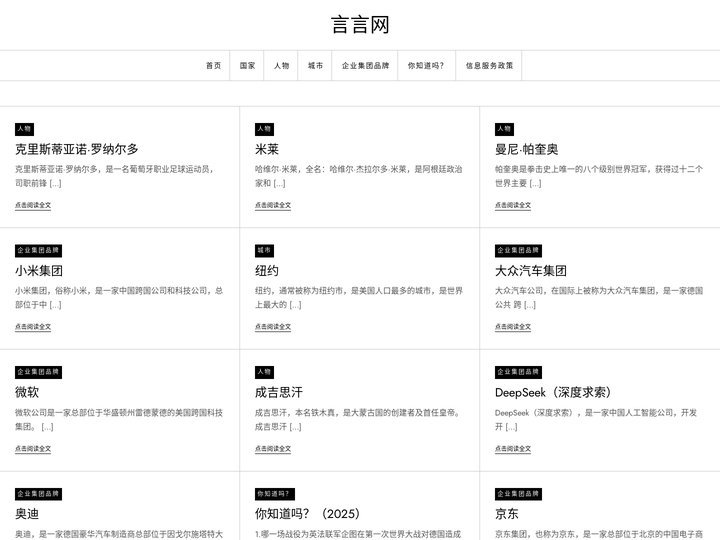Click the 企业集团品牌 tag above DeepSeek
The width and height of the screenshot is (720, 540).
click(518, 372)
